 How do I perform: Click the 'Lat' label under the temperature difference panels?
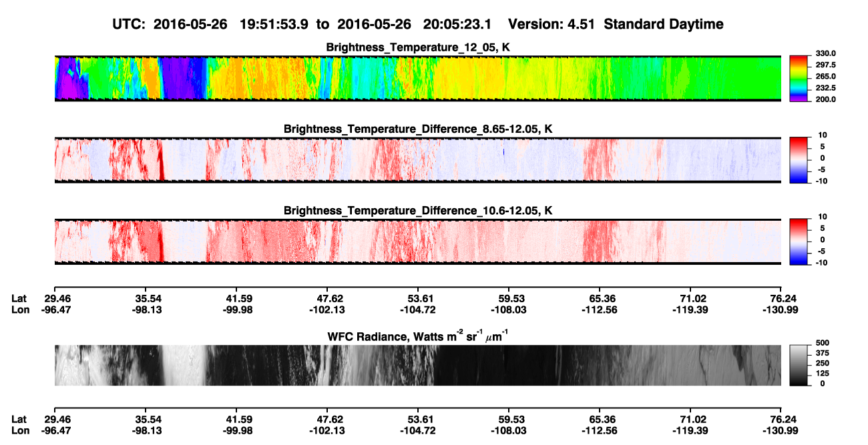tap(19, 299)
